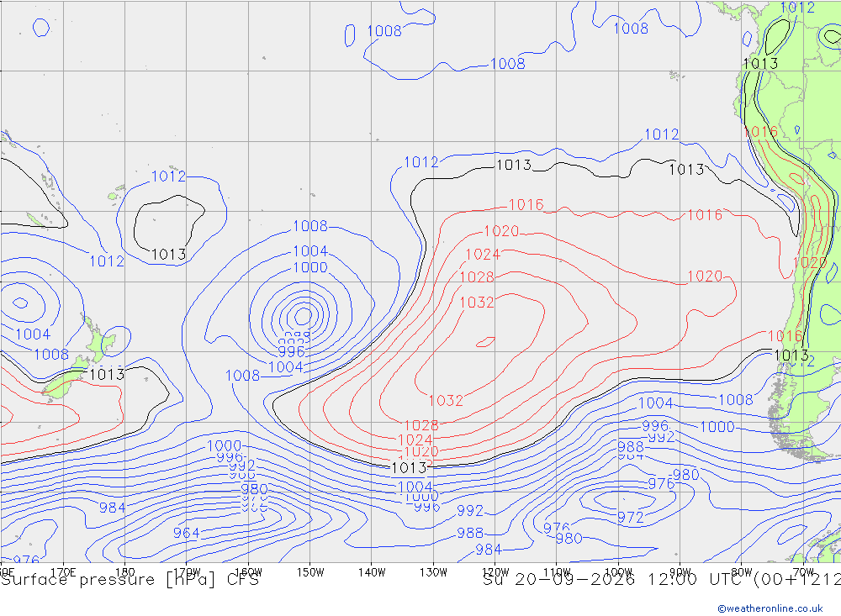Screen dimensions: 841x616
Task: Click the '150W' longitude label
Action: coord(310,572)
